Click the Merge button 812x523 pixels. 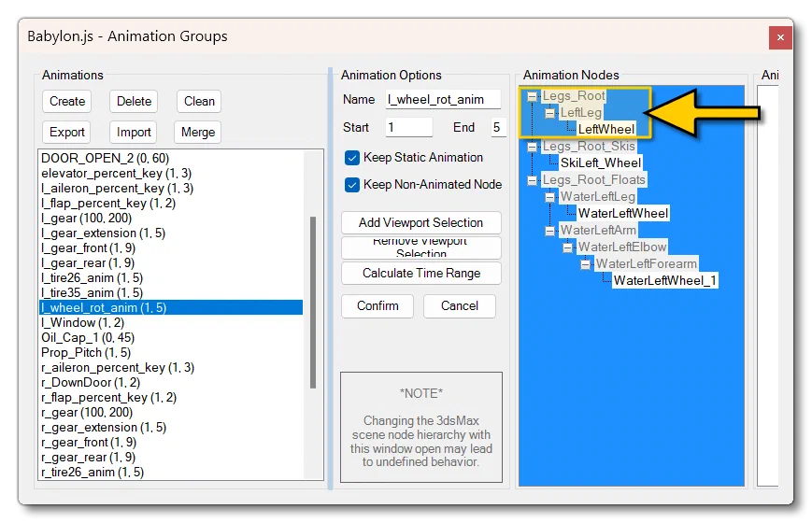198,132
